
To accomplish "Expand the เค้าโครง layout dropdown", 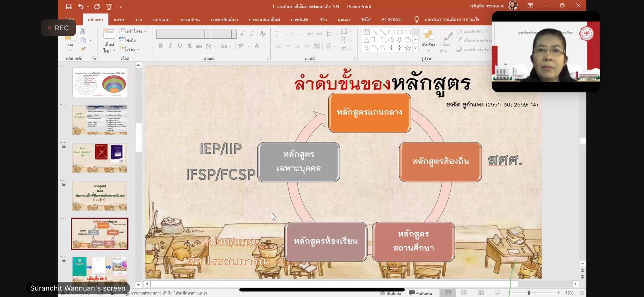I will pyautogui.click(x=133, y=31).
